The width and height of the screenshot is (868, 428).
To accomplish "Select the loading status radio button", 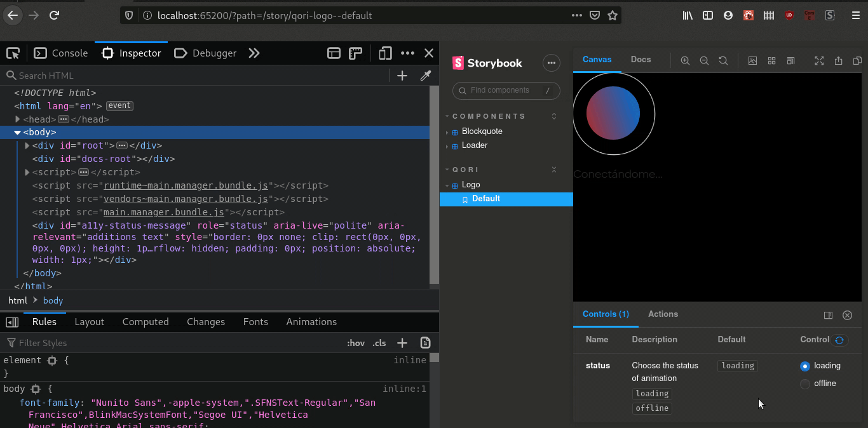I will (x=805, y=365).
